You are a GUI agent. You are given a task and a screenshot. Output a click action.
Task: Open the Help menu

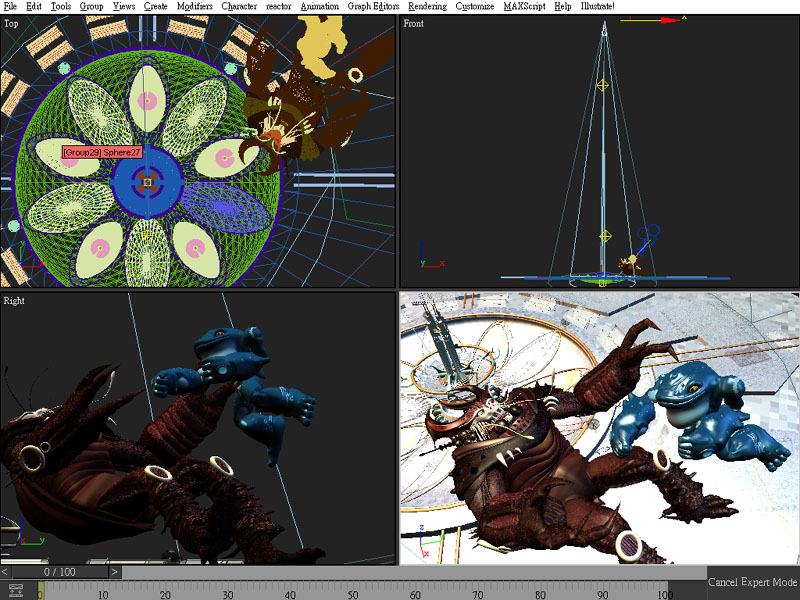coord(563,6)
